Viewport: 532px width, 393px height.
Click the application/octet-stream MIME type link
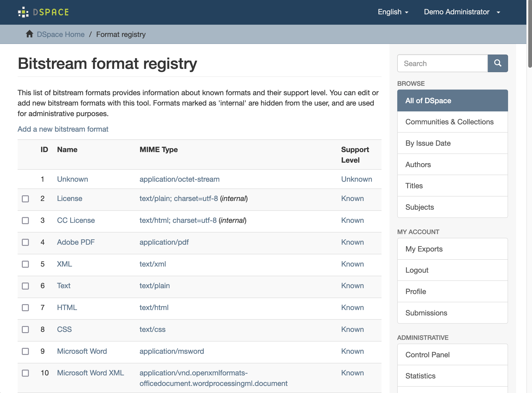[179, 179]
